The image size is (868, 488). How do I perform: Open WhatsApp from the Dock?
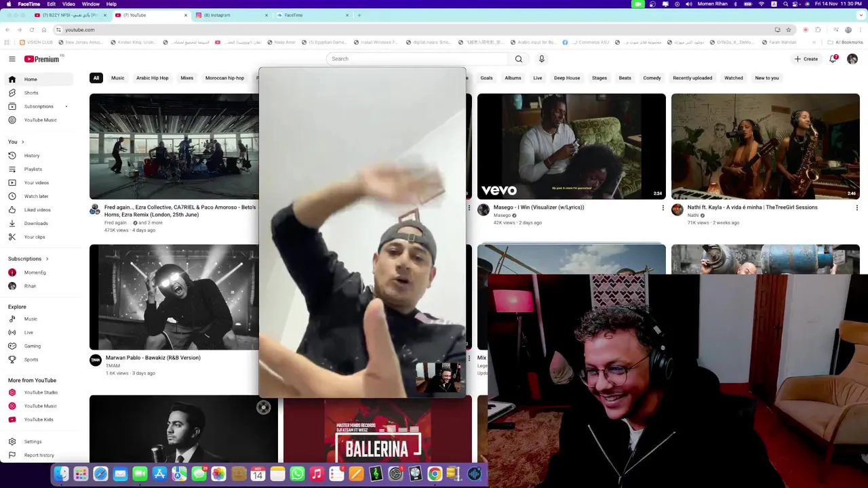point(297,474)
